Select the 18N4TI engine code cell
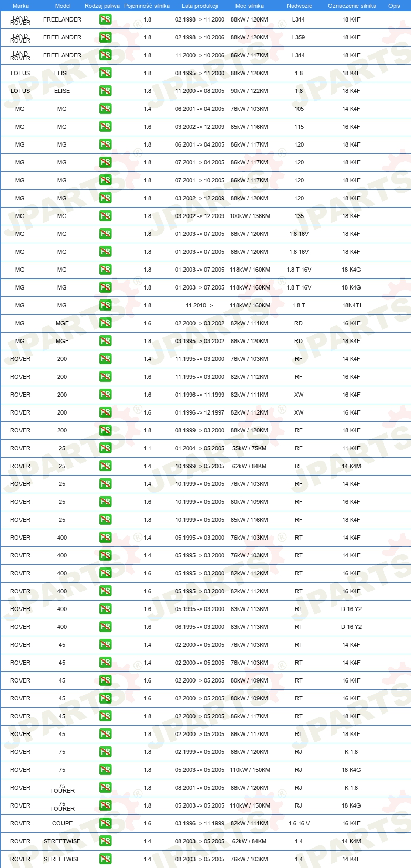Viewport: 411px width, 868px height. (351, 305)
